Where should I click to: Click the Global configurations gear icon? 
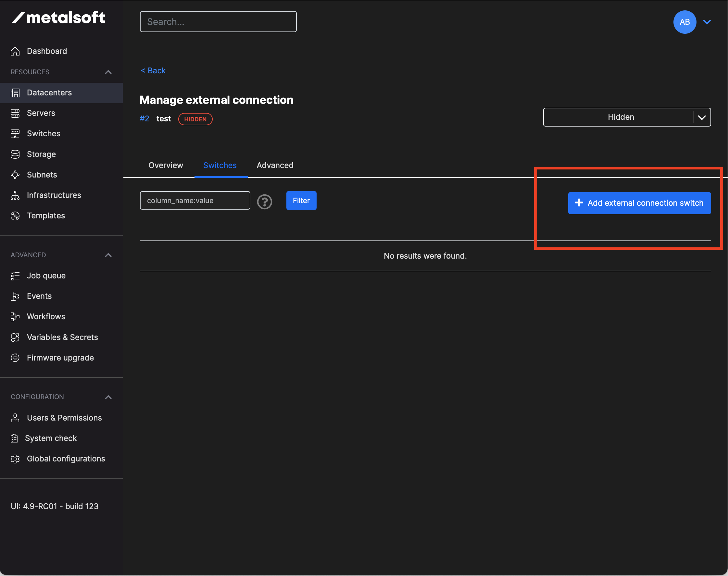[15, 459]
